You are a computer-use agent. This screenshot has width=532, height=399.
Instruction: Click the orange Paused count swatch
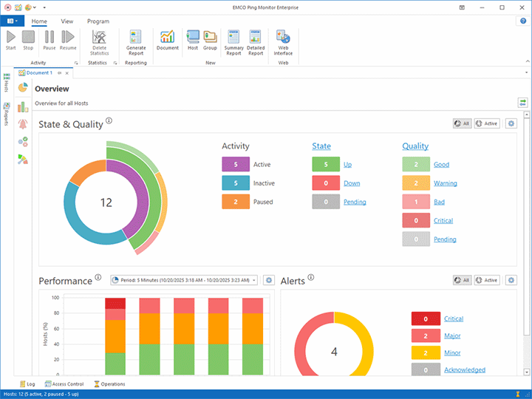pos(236,202)
